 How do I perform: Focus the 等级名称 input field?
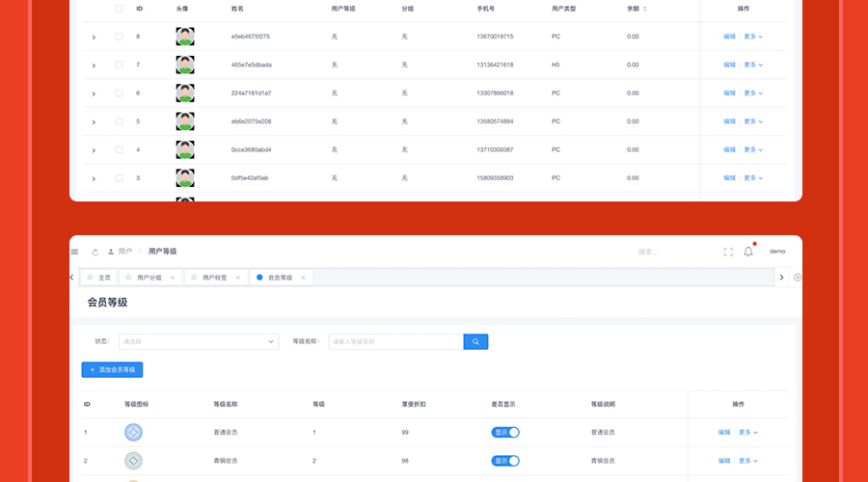pos(395,341)
